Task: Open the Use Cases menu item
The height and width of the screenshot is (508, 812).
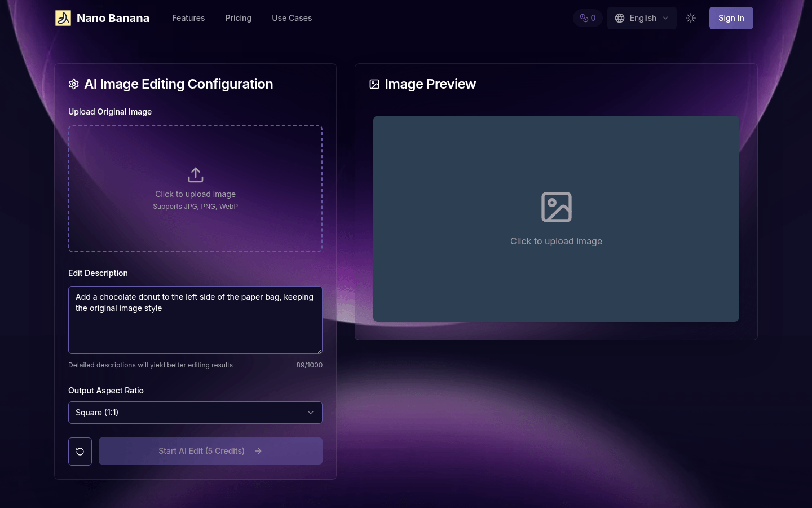Action: pos(292,18)
